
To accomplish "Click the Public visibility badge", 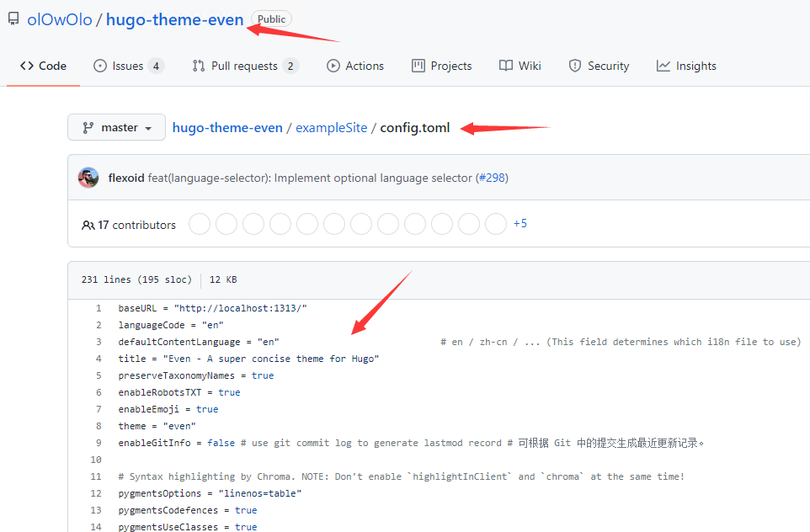I will (271, 19).
